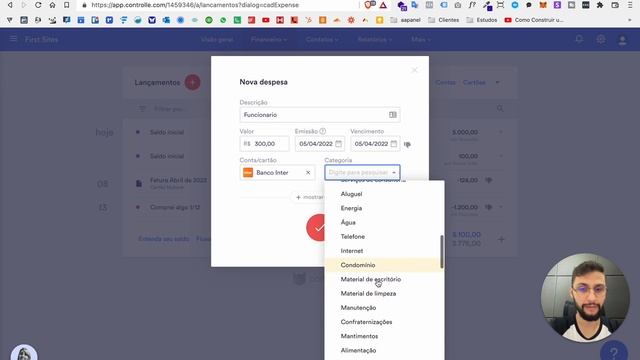Open the Entenda seu saldo link

coord(164,239)
